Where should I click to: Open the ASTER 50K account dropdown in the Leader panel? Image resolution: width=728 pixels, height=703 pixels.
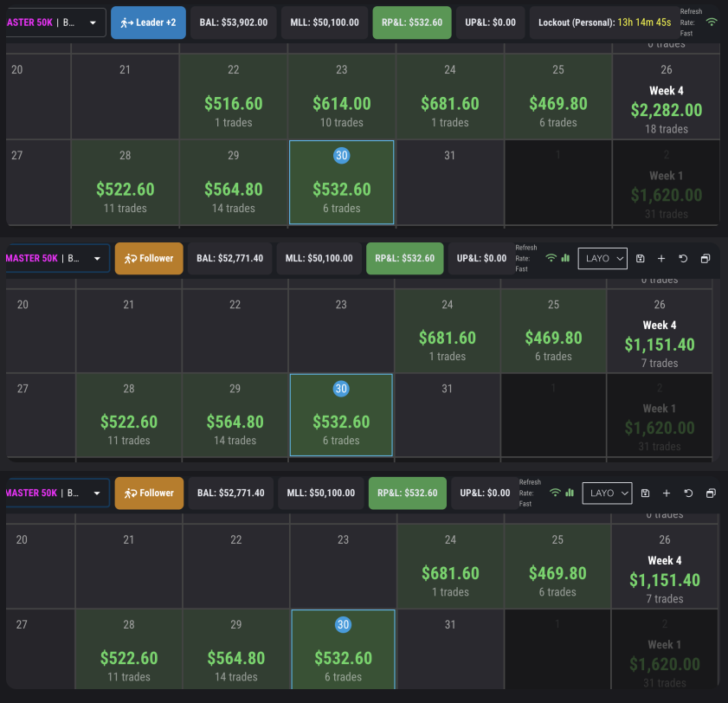coord(55,23)
